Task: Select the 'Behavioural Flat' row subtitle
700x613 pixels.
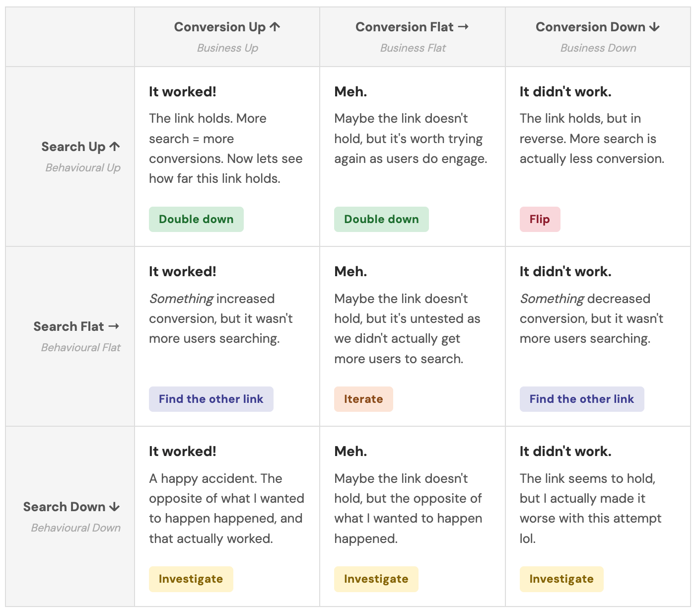Action: (80, 347)
